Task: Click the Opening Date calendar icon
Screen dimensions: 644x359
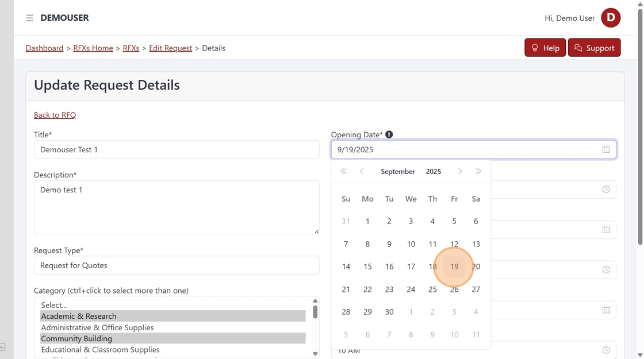Action: pos(606,149)
